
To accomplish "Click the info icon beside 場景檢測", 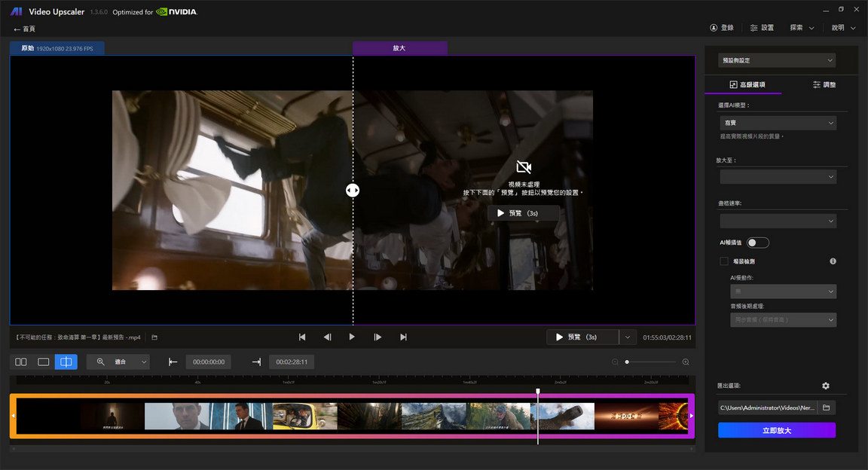I will (x=833, y=261).
